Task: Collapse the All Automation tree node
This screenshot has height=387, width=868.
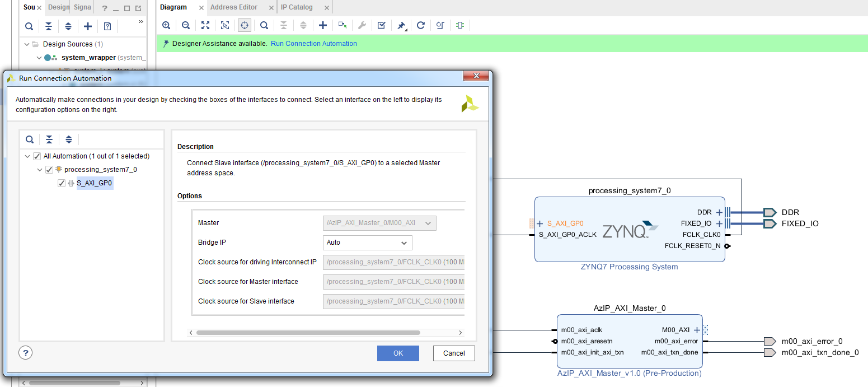Action: pos(28,156)
